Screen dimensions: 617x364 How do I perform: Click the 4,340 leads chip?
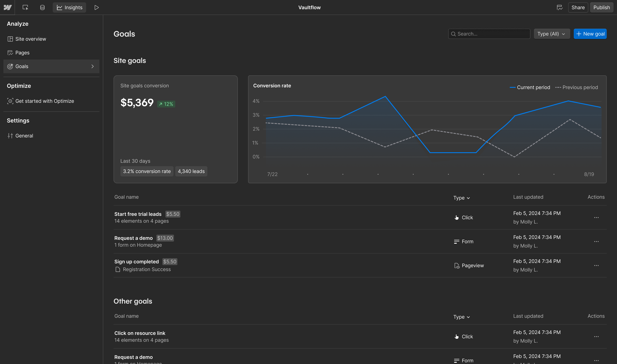[x=191, y=171]
